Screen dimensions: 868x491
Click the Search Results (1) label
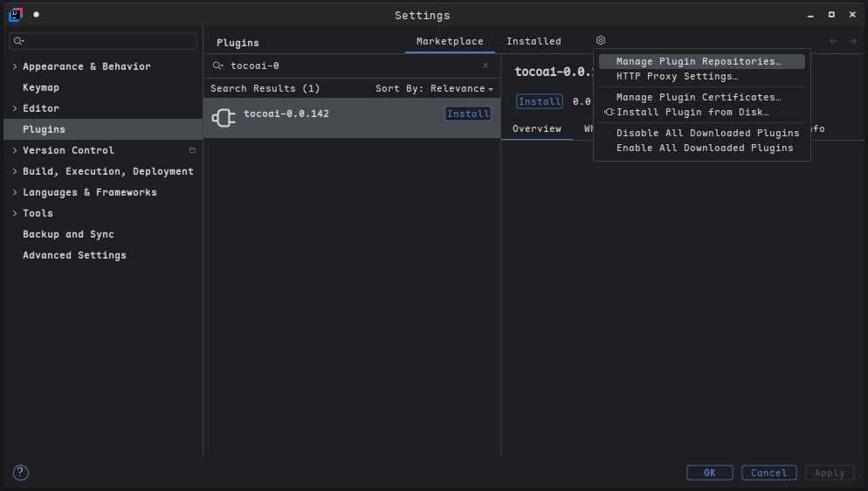[265, 88]
